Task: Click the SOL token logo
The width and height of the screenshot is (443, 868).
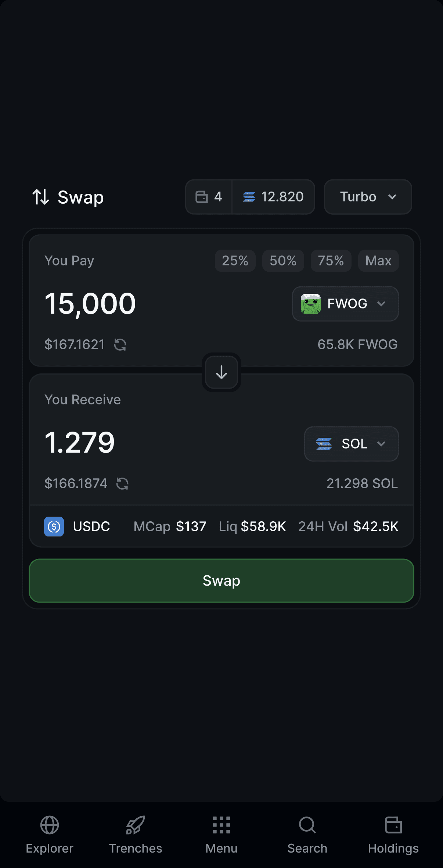Action: click(x=325, y=444)
